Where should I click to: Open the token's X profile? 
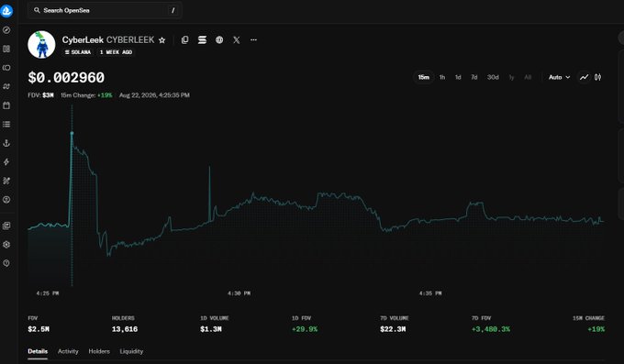click(237, 39)
